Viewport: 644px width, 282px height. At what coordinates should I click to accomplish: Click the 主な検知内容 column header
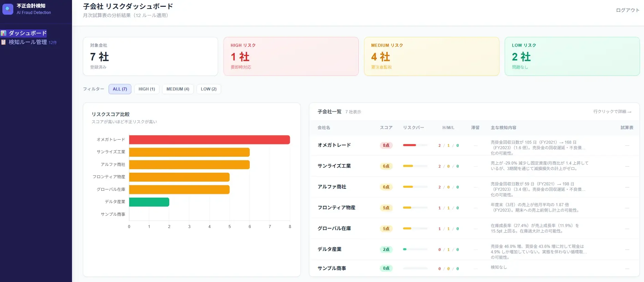(503, 128)
